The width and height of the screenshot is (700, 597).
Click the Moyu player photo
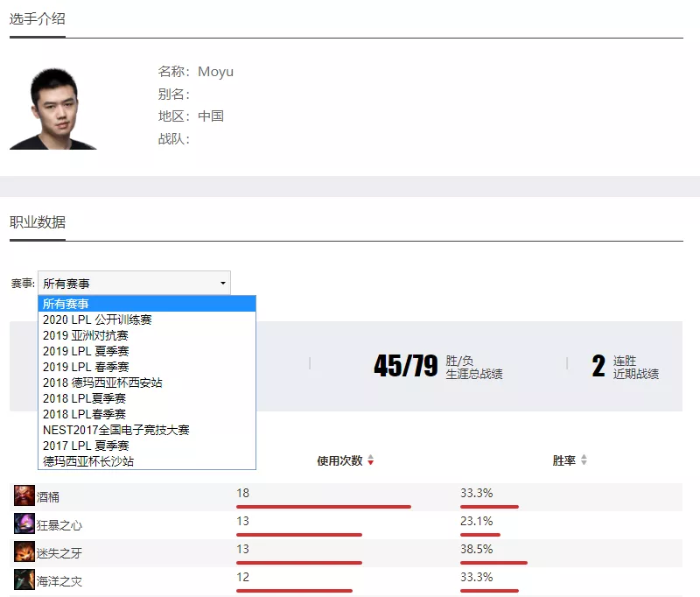click(x=52, y=105)
